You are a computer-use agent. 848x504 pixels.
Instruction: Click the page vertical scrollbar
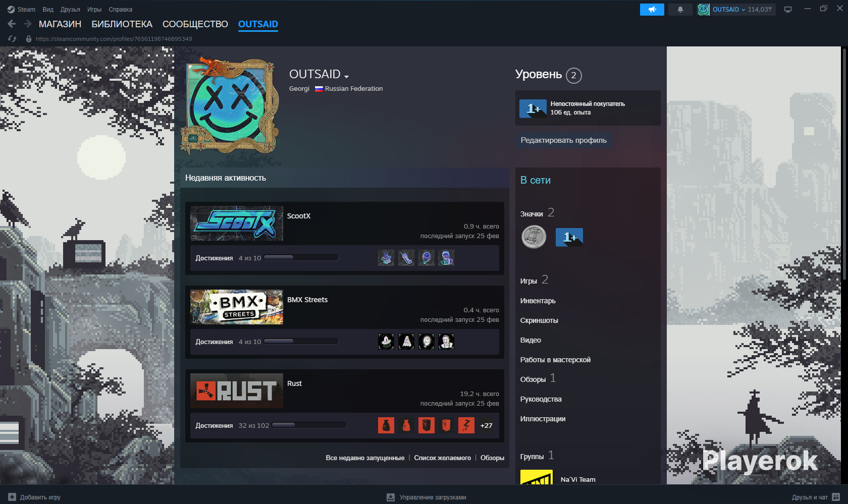click(844, 164)
